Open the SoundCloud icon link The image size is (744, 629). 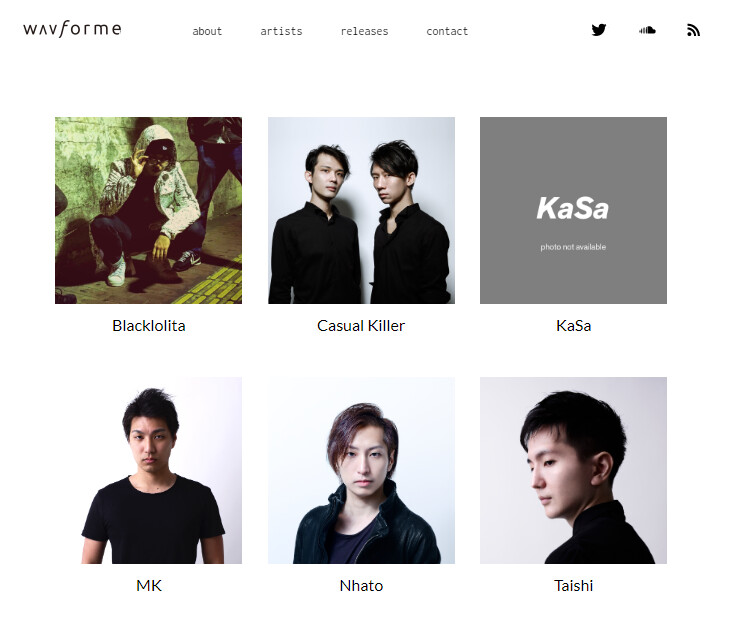click(x=647, y=30)
